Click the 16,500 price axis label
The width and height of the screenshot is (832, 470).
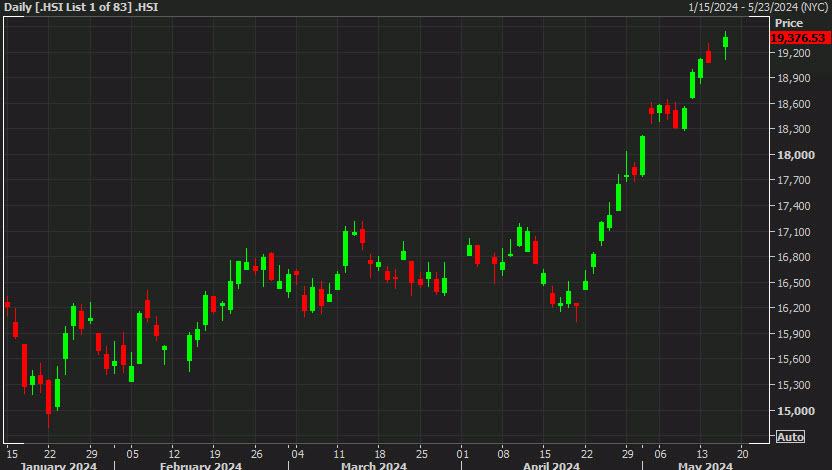click(x=794, y=283)
